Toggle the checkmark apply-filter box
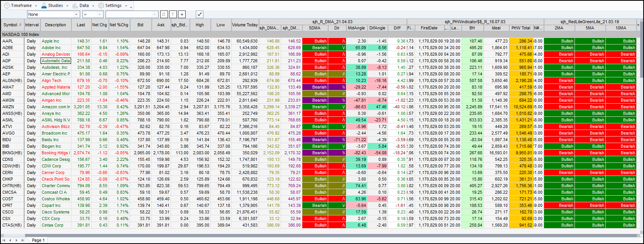Viewport: 644px width, 244px height. (199, 14)
